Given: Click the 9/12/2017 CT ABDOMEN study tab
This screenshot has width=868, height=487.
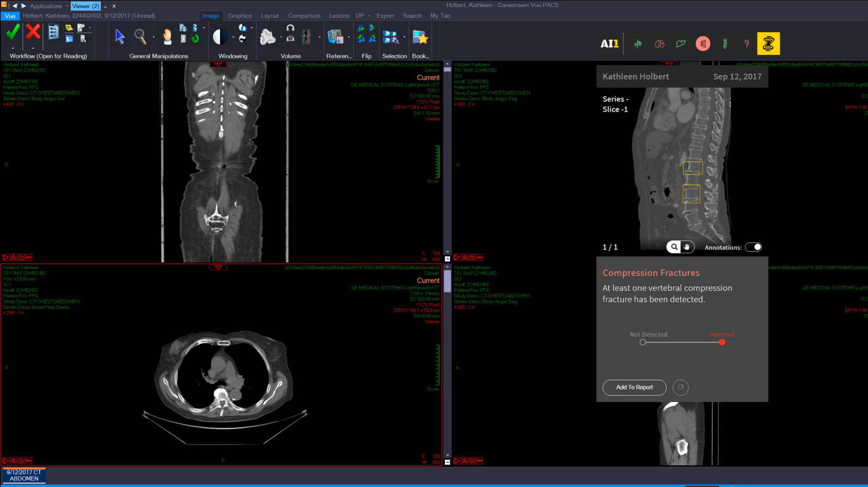Looking at the screenshot, I should (24, 476).
